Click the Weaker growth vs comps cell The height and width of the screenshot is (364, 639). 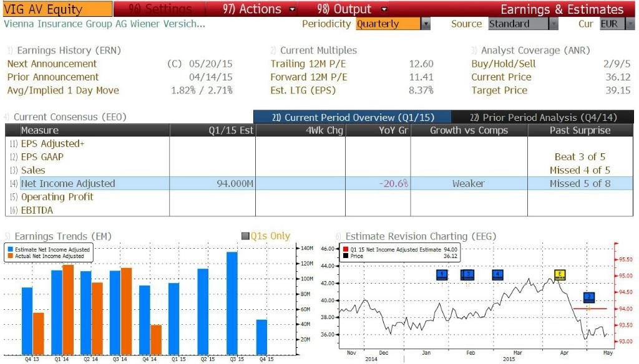point(469,184)
